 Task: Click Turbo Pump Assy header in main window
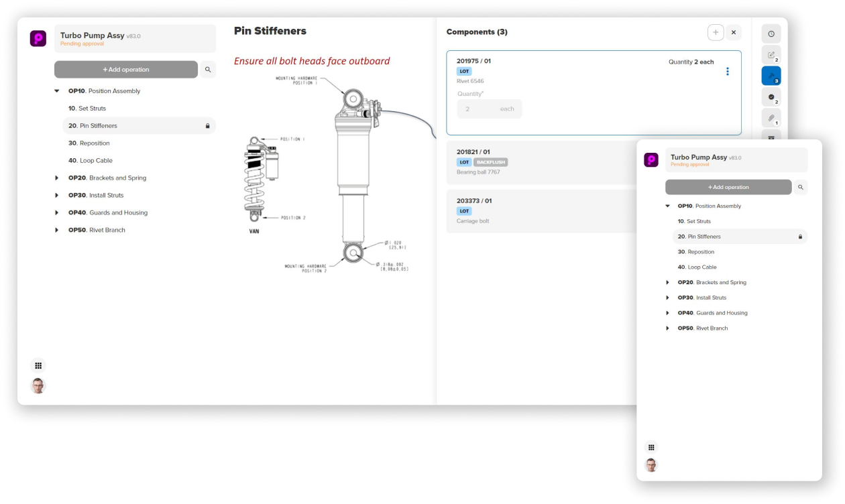click(x=135, y=39)
